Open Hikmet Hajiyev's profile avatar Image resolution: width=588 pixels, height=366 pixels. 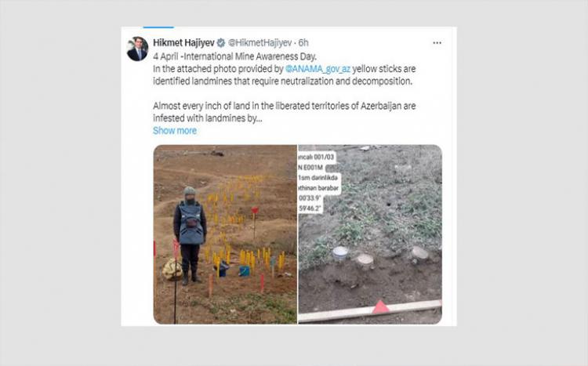pyautogui.click(x=137, y=49)
